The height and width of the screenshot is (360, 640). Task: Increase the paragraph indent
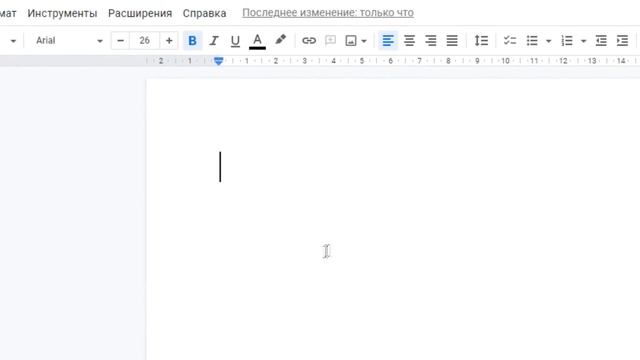click(622, 40)
